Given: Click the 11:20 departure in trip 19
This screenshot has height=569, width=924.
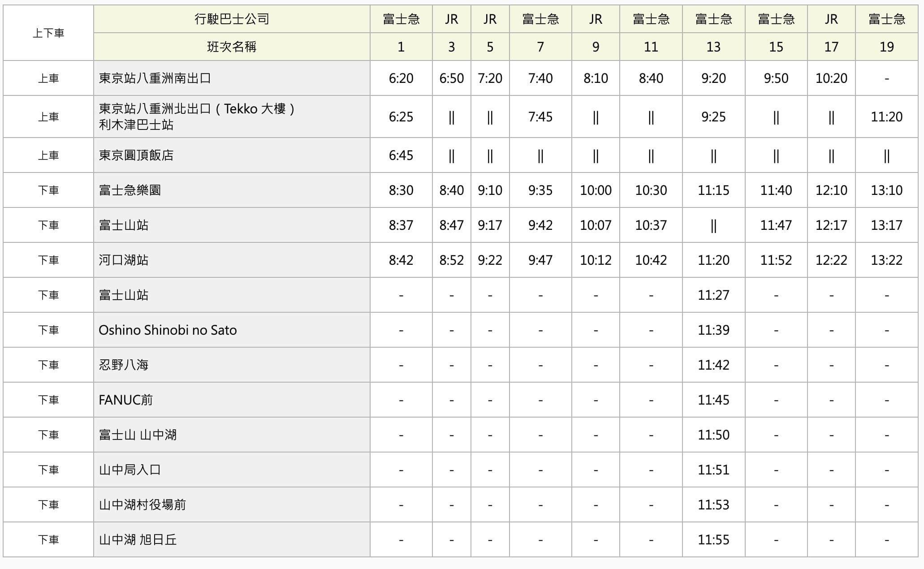Looking at the screenshot, I should [886, 117].
